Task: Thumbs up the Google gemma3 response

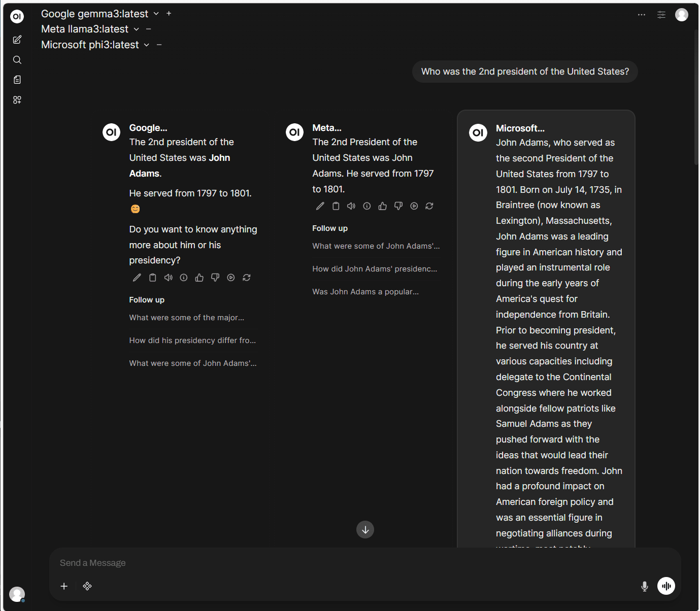Action: [x=199, y=278]
